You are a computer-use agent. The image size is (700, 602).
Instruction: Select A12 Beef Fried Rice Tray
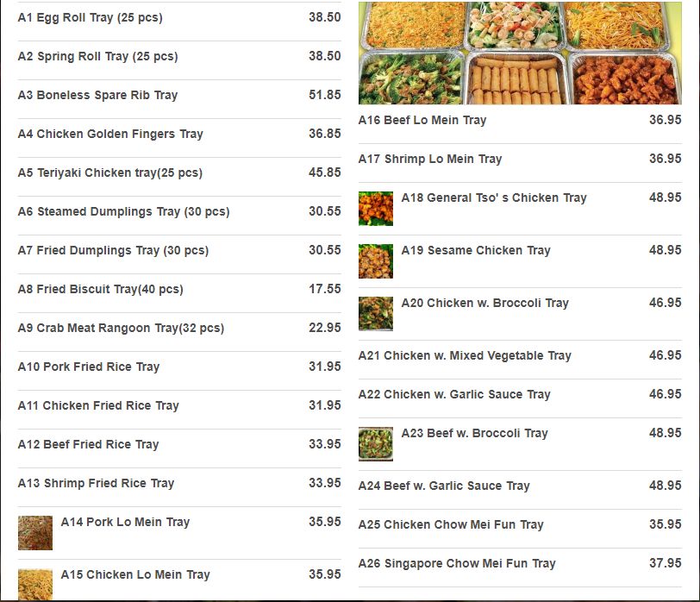pyautogui.click(x=89, y=445)
